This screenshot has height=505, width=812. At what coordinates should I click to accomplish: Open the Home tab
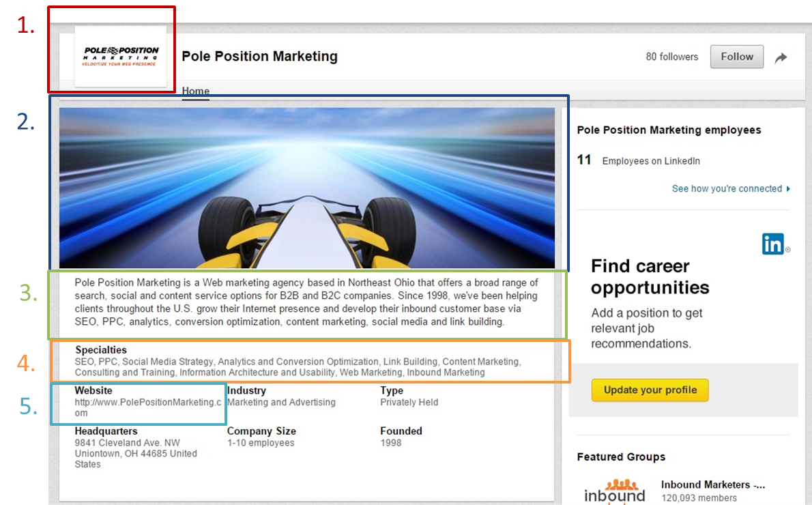(196, 91)
